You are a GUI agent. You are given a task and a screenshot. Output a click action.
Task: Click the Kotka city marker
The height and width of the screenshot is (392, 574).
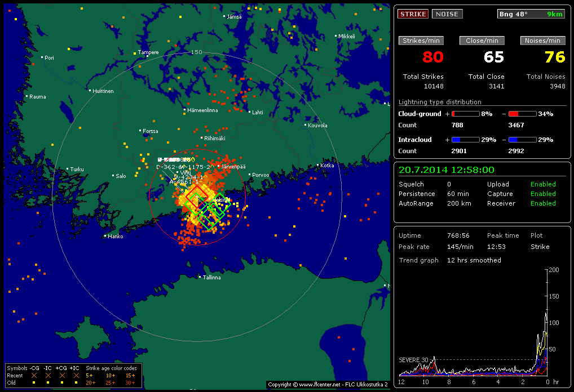pos(318,166)
